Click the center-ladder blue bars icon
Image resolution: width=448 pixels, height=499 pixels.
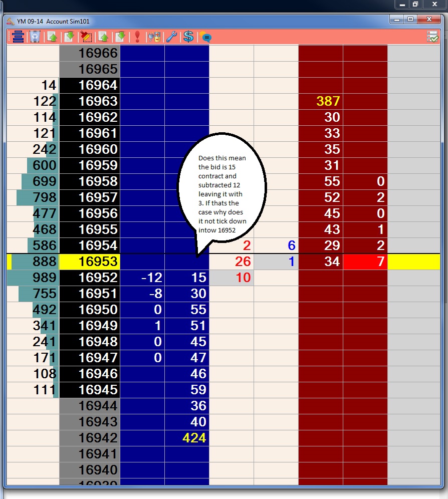(19, 37)
